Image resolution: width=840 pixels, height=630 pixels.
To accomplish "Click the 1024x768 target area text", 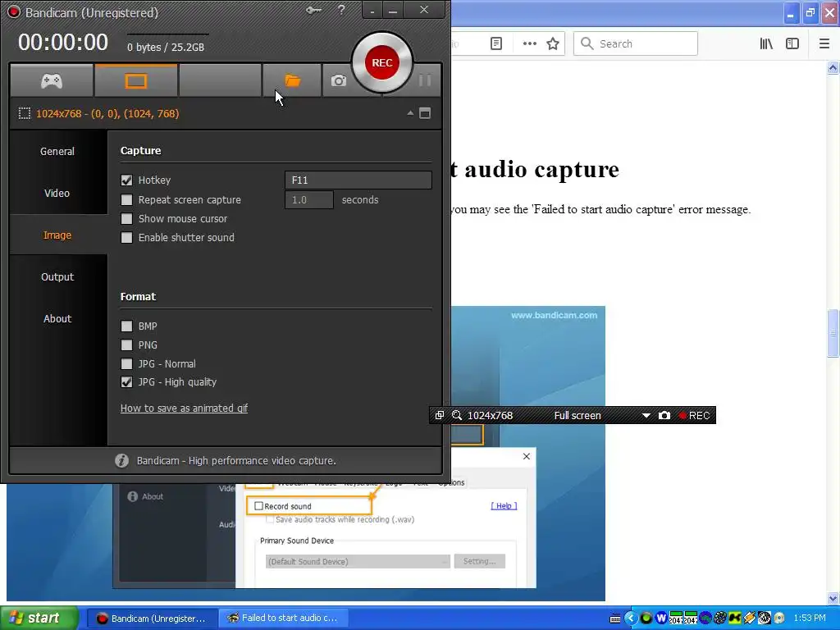I will click(107, 113).
